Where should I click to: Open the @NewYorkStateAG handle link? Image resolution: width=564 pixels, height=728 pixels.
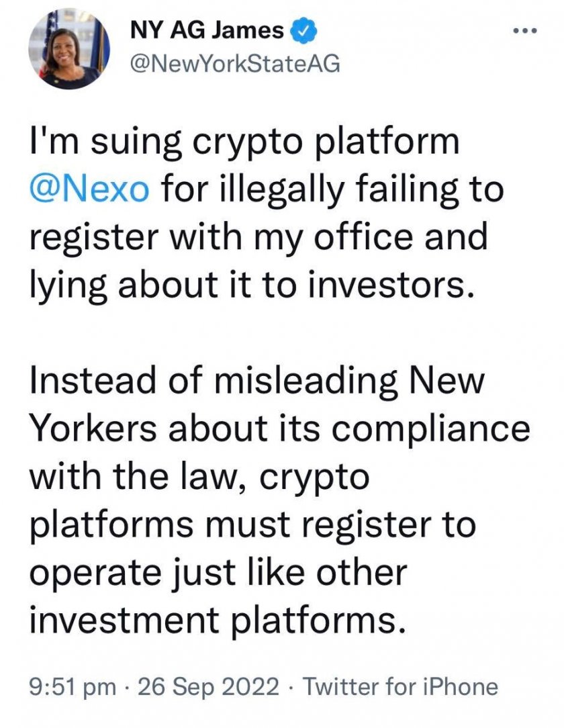235,63
